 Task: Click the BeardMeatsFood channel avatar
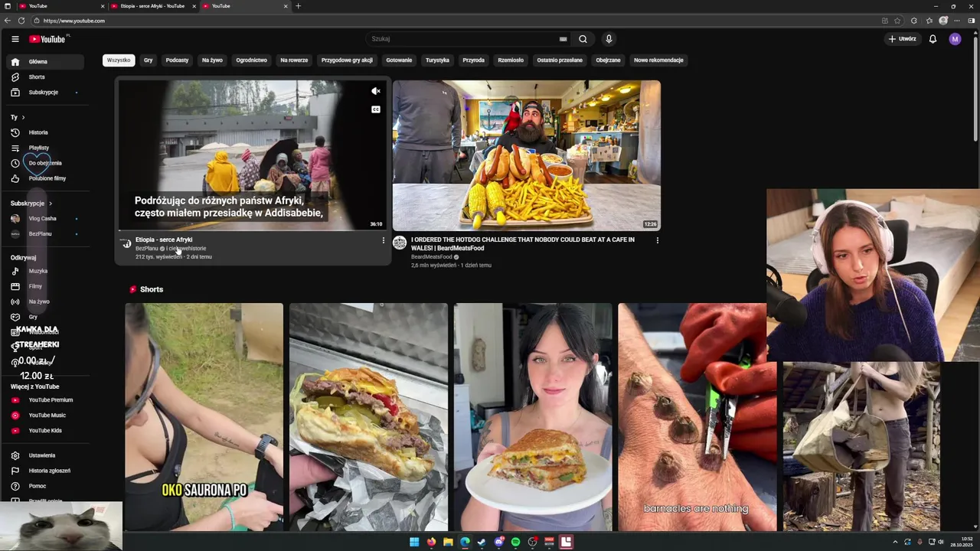[x=400, y=243]
